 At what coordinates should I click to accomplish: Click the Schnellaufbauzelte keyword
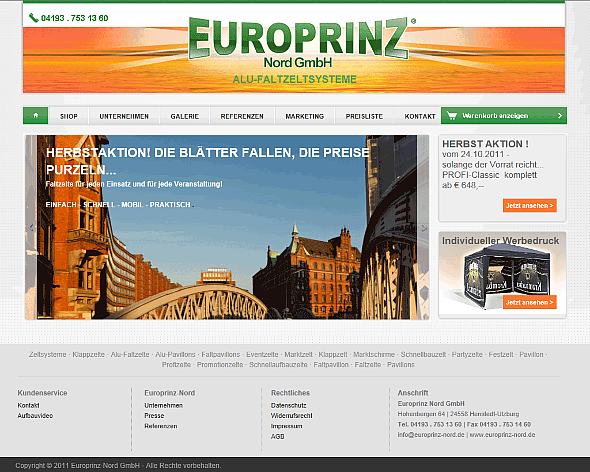pyautogui.click(x=278, y=365)
